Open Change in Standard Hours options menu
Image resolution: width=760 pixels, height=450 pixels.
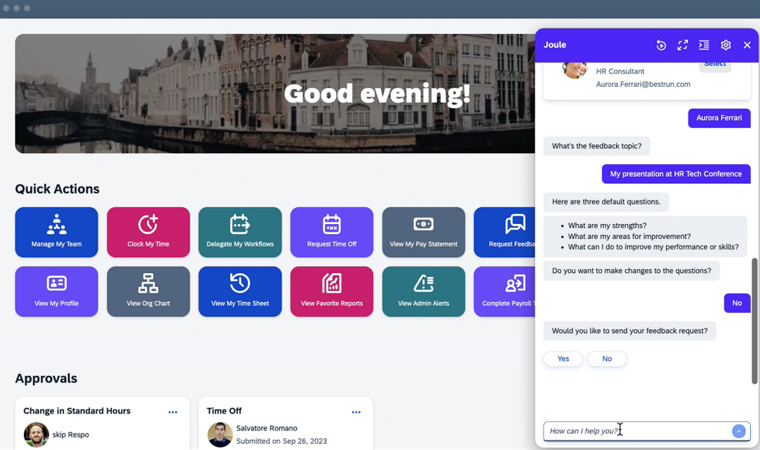click(173, 412)
